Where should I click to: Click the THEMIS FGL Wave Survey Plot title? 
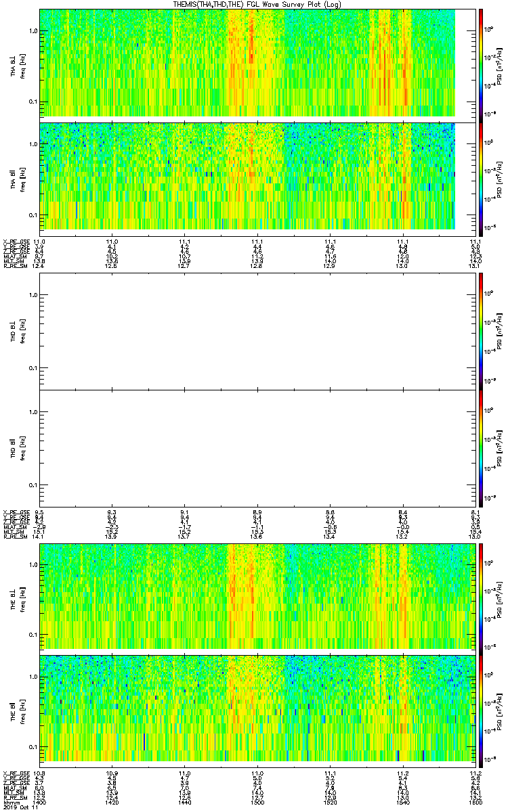coord(256,4)
